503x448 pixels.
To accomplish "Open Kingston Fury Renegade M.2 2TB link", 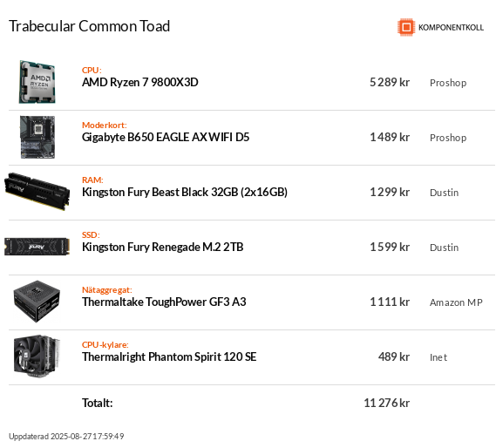I will coord(163,247).
